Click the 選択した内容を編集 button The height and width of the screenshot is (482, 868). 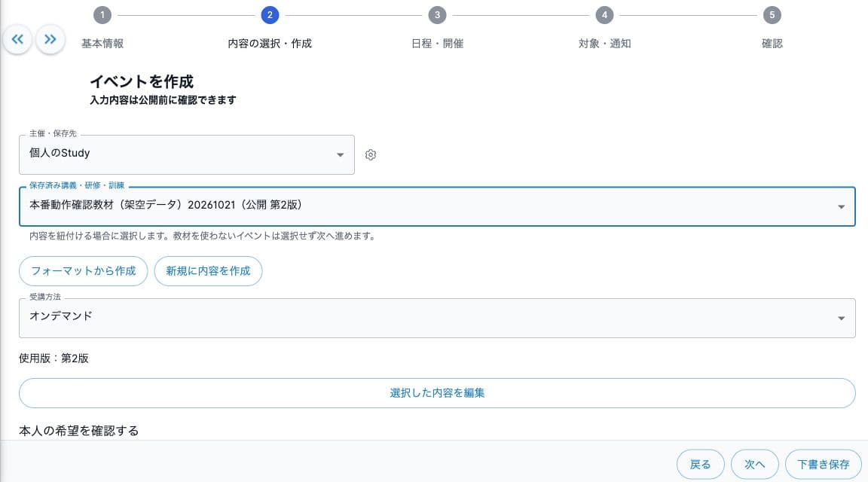click(x=437, y=393)
